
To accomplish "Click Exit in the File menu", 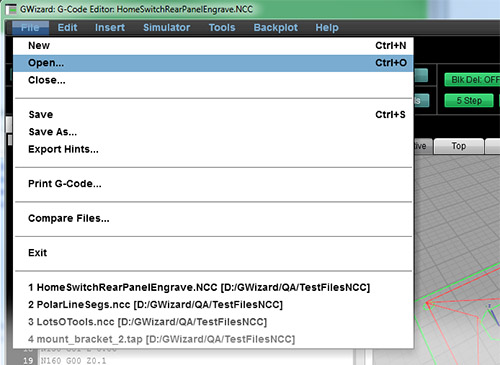I will tap(213, 253).
